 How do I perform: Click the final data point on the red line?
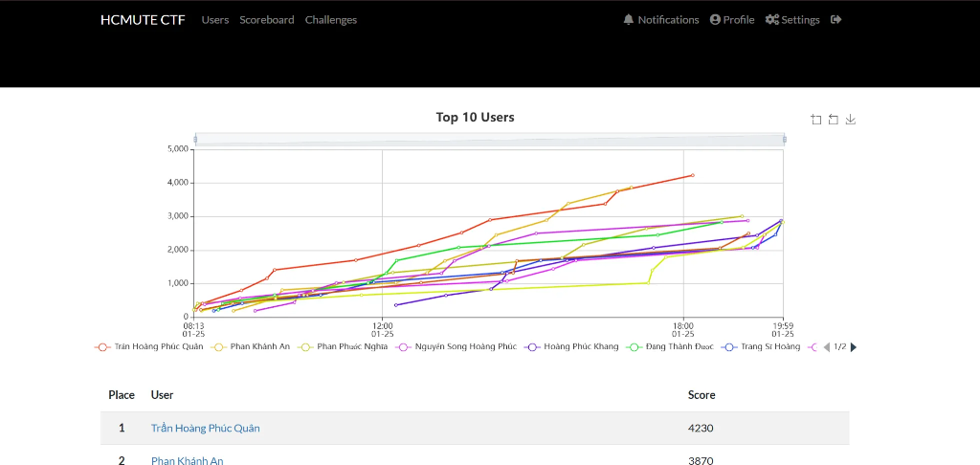pos(693,175)
